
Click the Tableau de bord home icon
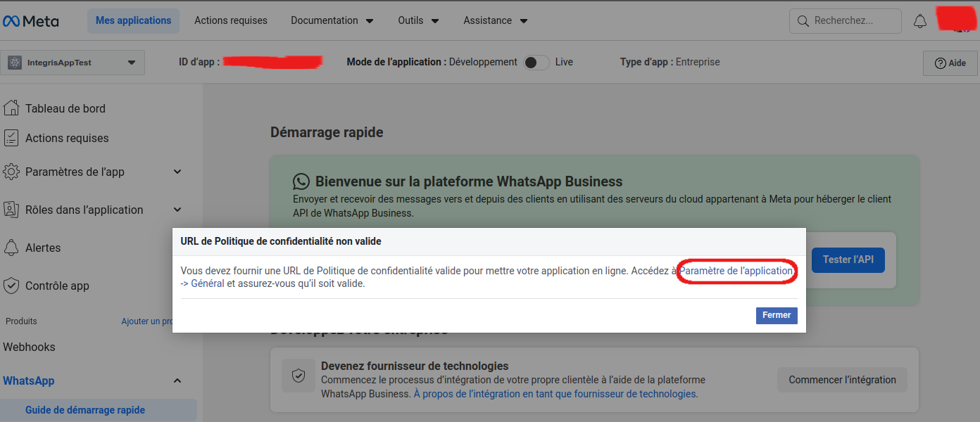(x=11, y=108)
